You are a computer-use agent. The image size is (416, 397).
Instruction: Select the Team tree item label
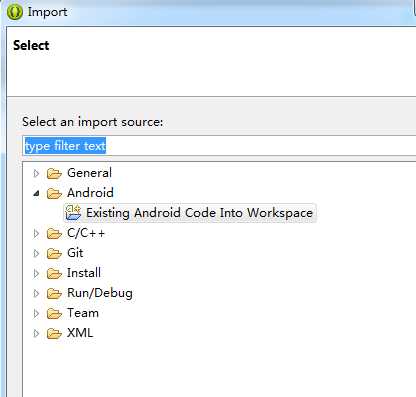[83, 313]
